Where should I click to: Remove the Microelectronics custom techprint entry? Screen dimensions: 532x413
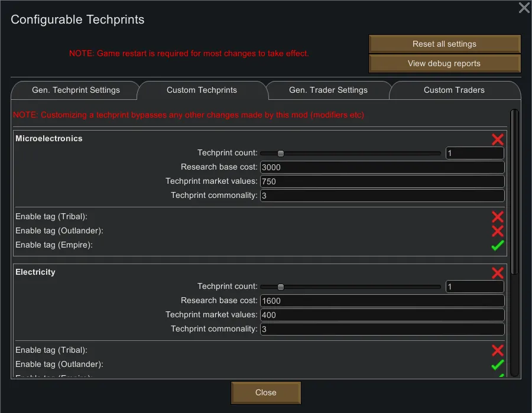point(497,139)
